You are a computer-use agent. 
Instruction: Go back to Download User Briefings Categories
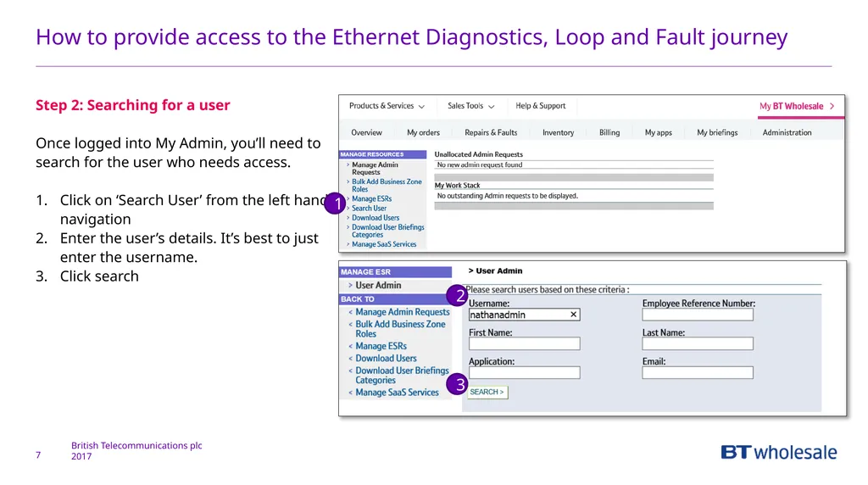coord(402,376)
